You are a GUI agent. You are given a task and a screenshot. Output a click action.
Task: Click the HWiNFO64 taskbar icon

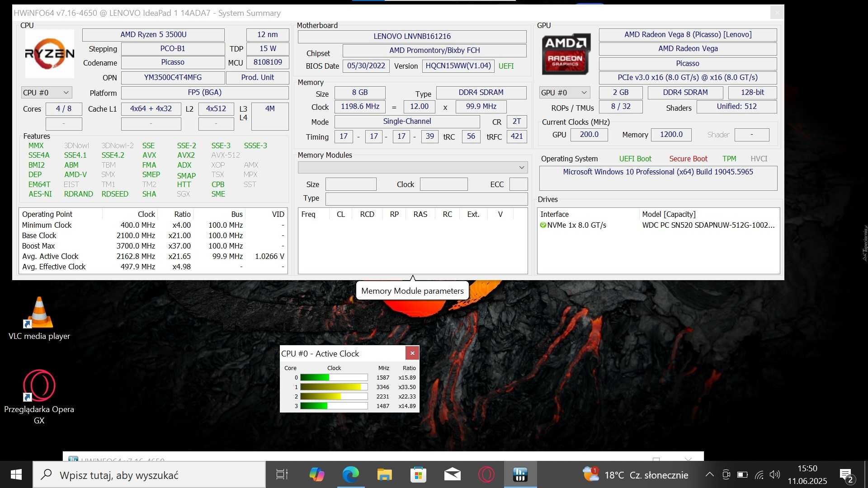[x=520, y=475]
